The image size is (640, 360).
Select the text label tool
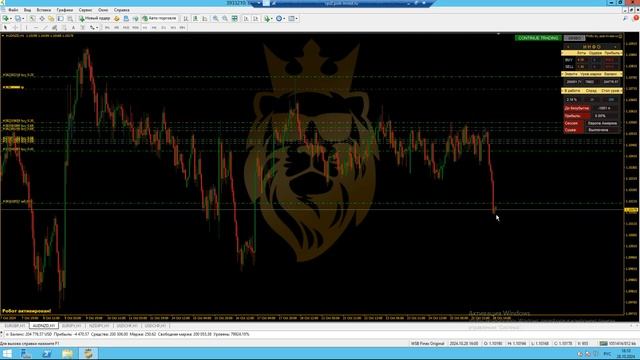(x=82, y=27)
